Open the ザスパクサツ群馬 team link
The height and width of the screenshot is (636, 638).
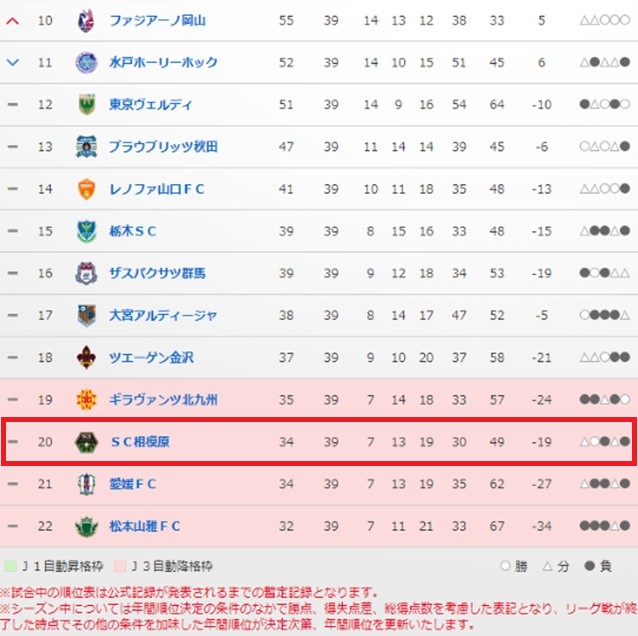(x=157, y=273)
